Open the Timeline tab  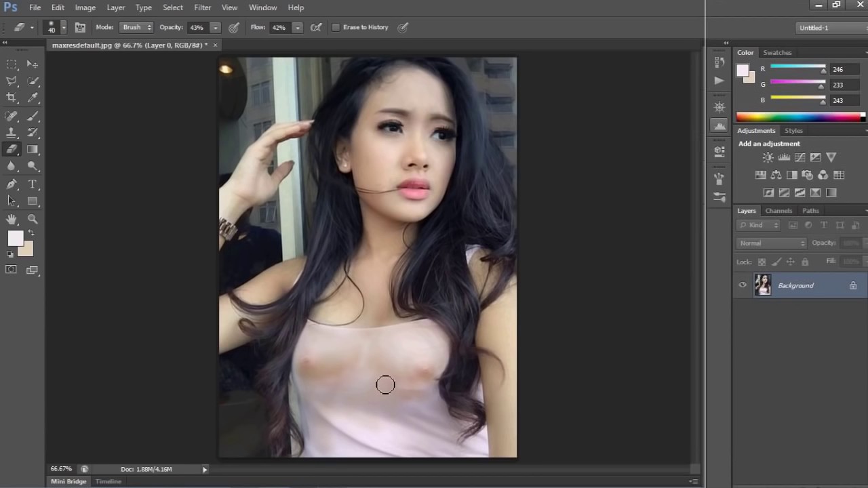[x=108, y=481]
